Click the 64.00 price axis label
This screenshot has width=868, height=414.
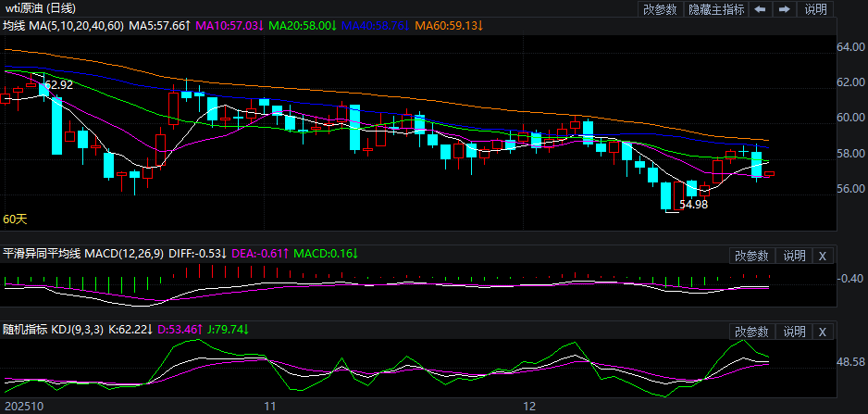tap(850, 46)
